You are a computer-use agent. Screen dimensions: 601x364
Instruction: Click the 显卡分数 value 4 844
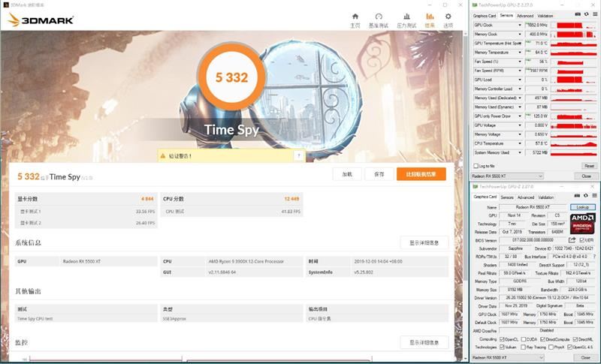click(x=147, y=199)
